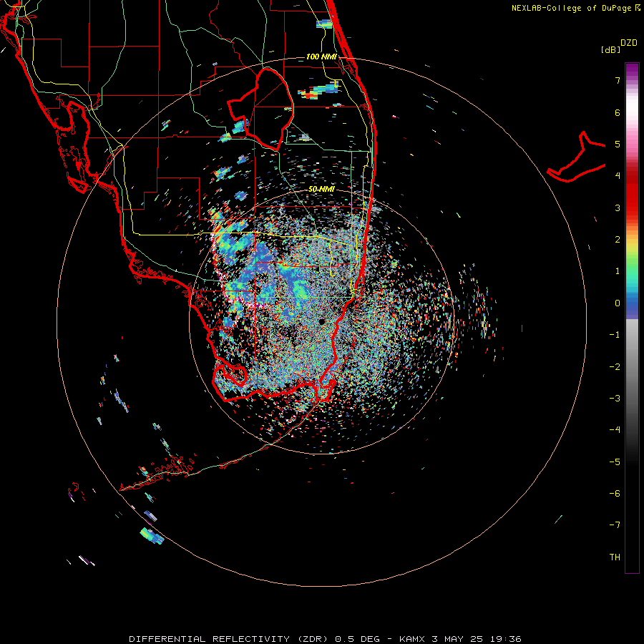Click the -3 dB value on the scale
The width and height of the screenshot is (644, 644).
(615, 399)
